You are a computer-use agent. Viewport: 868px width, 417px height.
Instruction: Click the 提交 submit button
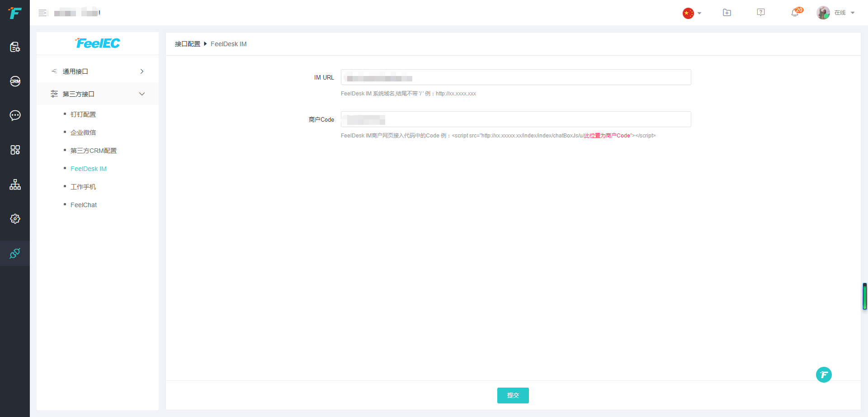pos(513,395)
